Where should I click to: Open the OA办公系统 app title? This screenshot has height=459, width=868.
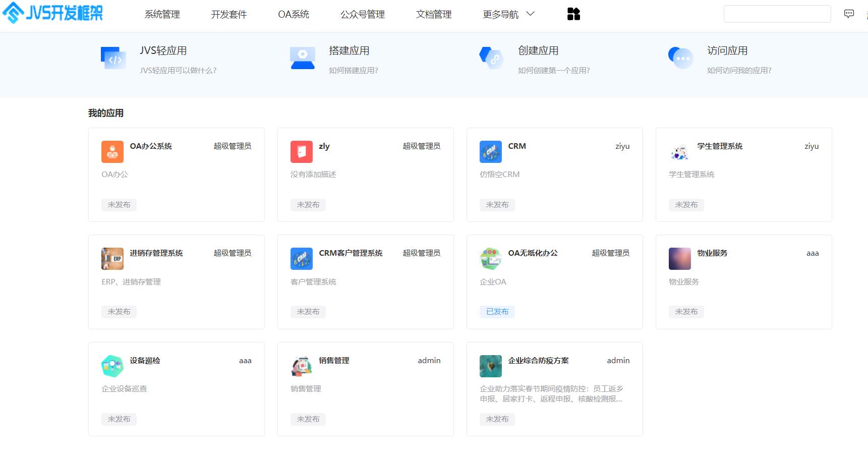[x=151, y=146]
